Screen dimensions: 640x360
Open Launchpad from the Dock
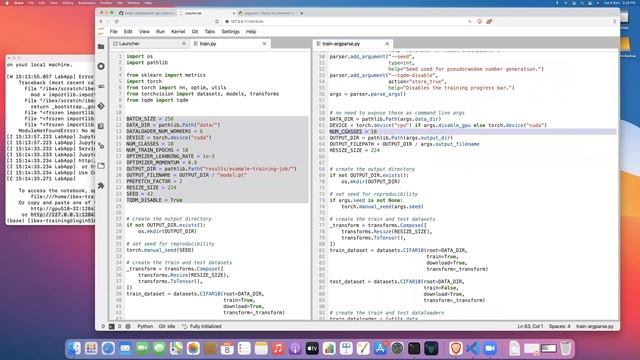coord(91,348)
